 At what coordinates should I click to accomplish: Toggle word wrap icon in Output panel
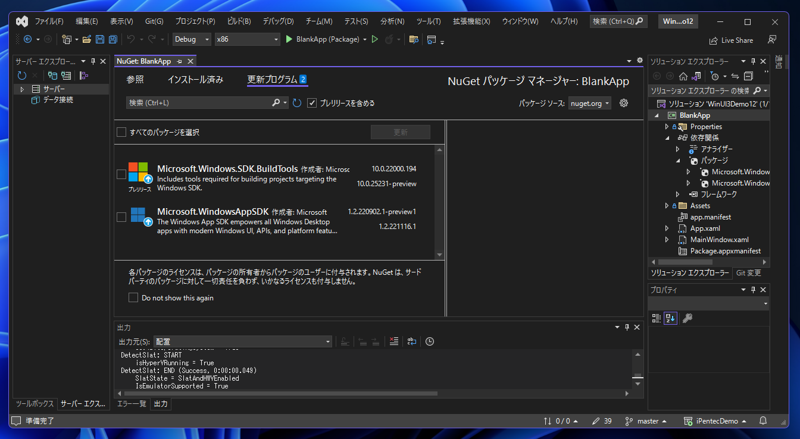click(412, 342)
